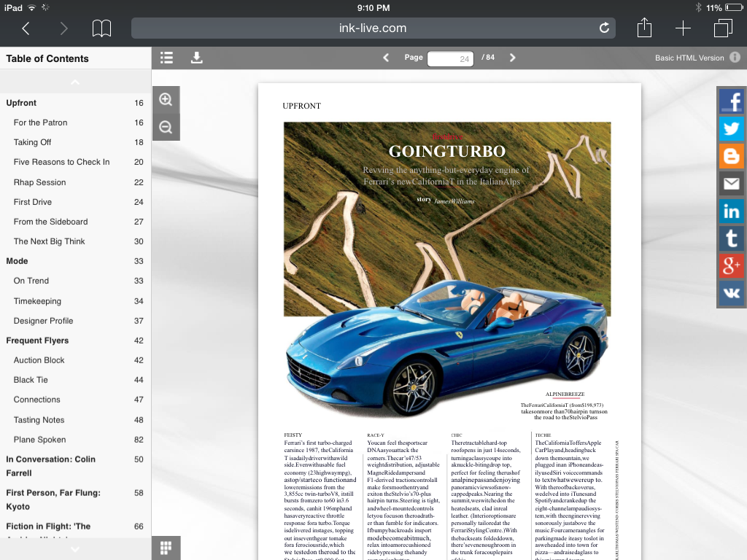
Task: Zoom out using the minus magnifier icon
Action: pyautogui.click(x=166, y=126)
